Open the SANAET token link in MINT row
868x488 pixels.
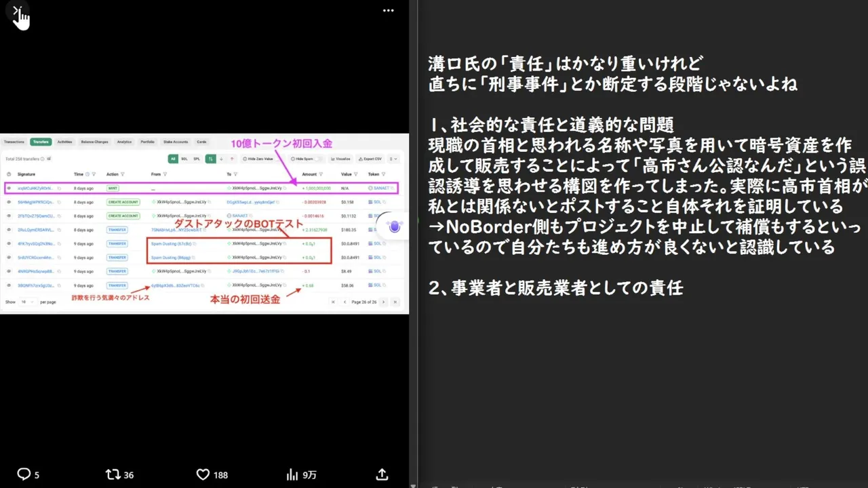point(381,188)
